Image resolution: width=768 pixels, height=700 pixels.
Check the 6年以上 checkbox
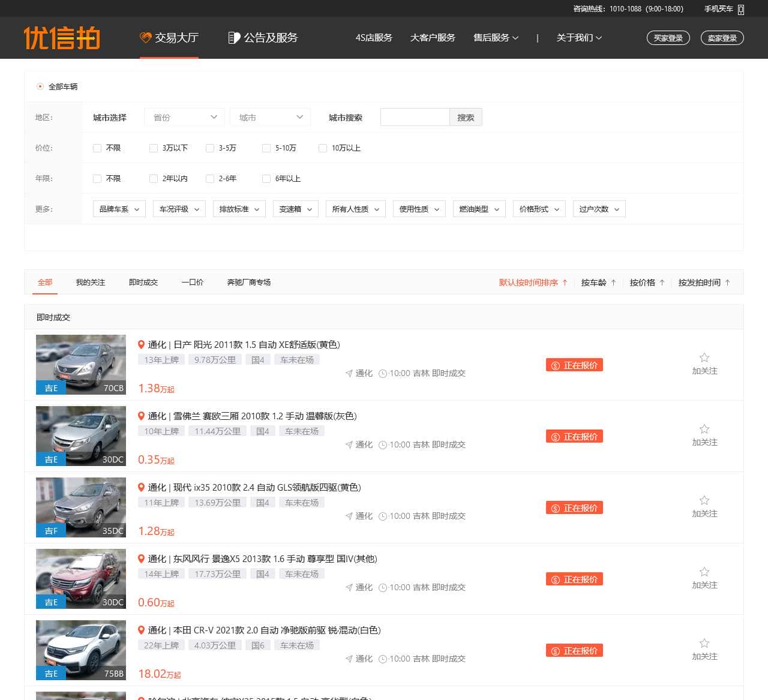[x=266, y=179]
